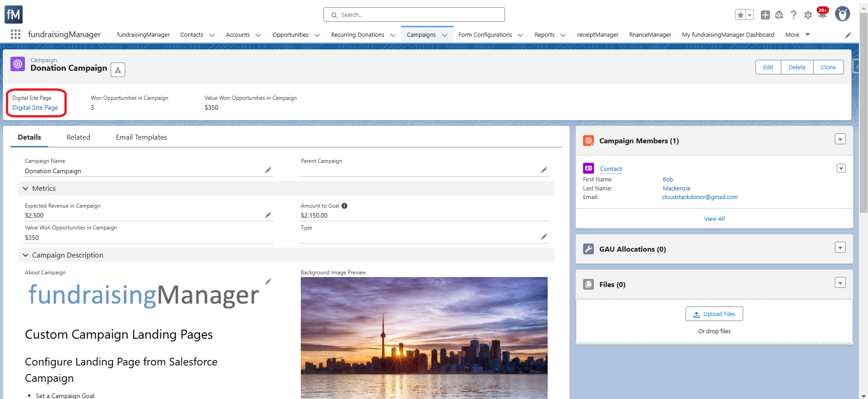Open Campaigns nav dropdown chevron
This screenshot has height=399, width=868.
(x=445, y=35)
